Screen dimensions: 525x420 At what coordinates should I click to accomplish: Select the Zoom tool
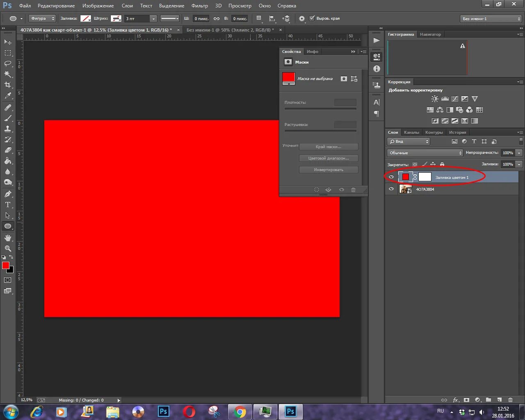click(x=8, y=249)
